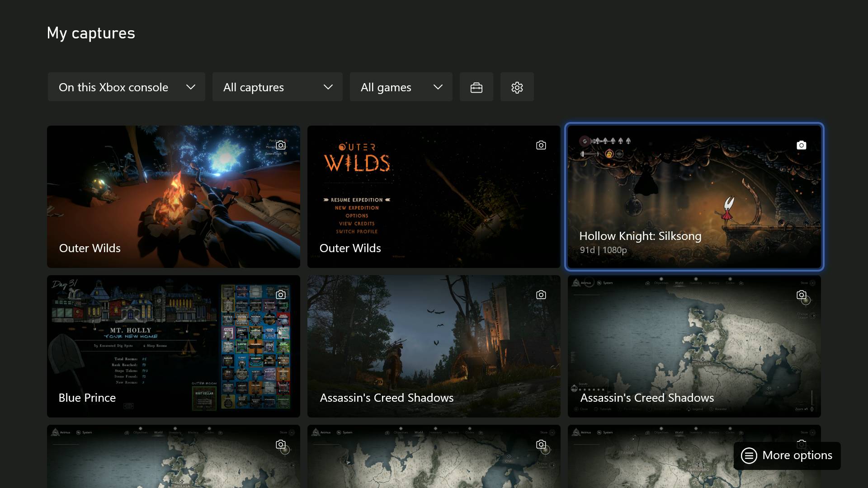Open the 'All games' filter dropdown

coord(401,87)
